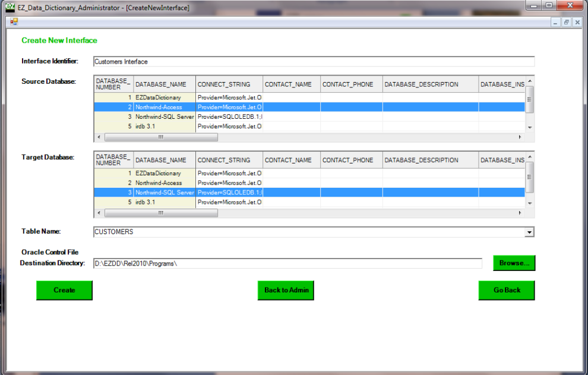Click the Go Back button
Viewport: 588px width, 375px height.
(x=507, y=290)
